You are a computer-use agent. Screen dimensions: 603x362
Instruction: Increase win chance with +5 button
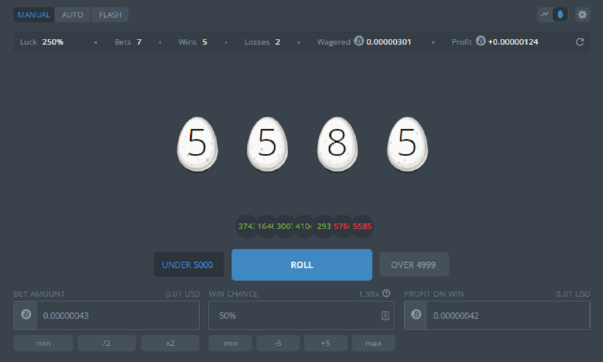326,343
